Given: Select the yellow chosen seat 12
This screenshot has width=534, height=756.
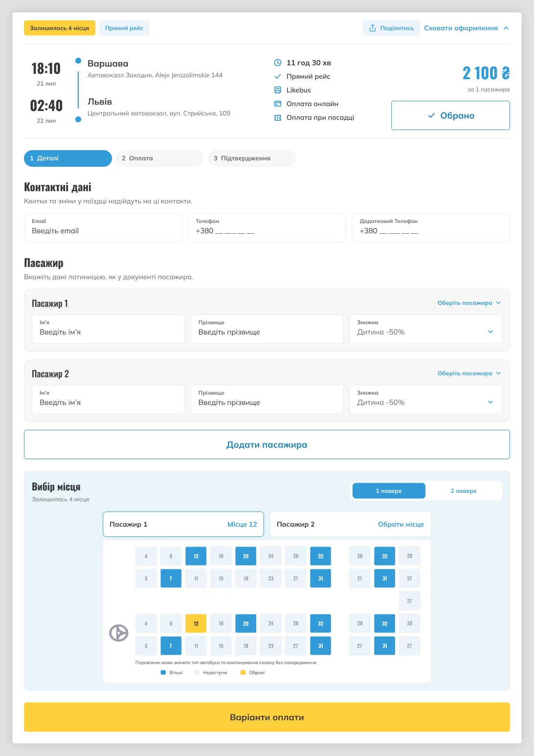Looking at the screenshot, I should (x=196, y=623).
